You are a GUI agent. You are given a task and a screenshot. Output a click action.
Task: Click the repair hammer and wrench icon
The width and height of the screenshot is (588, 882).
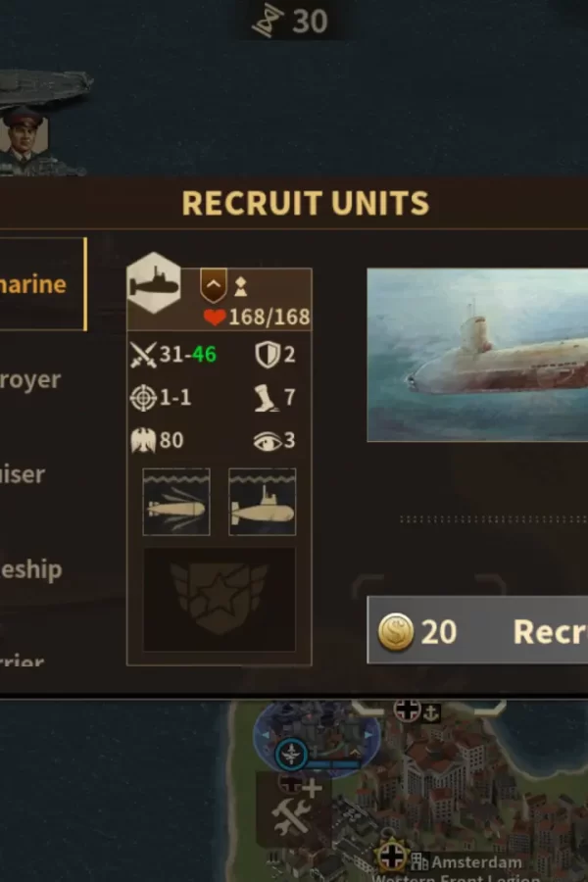point(290,816)
